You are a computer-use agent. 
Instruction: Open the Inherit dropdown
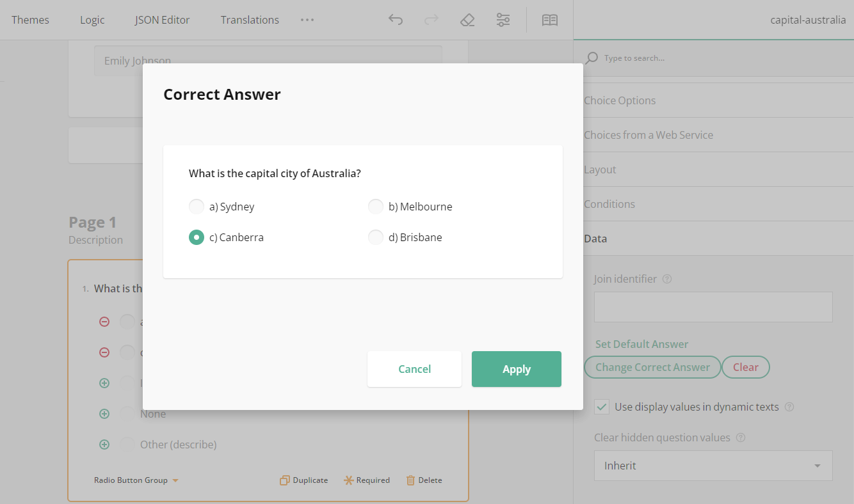(x=713, y=466)
